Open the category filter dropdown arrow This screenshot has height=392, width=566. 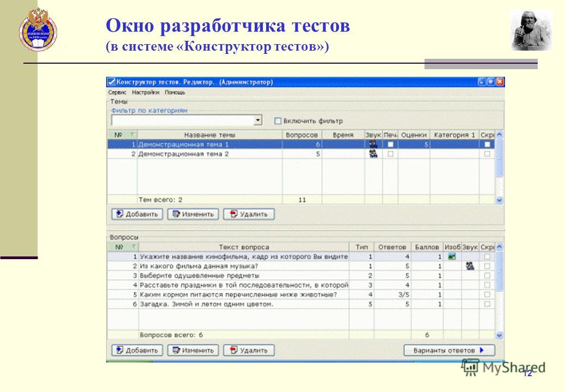[x=258, y=120]
